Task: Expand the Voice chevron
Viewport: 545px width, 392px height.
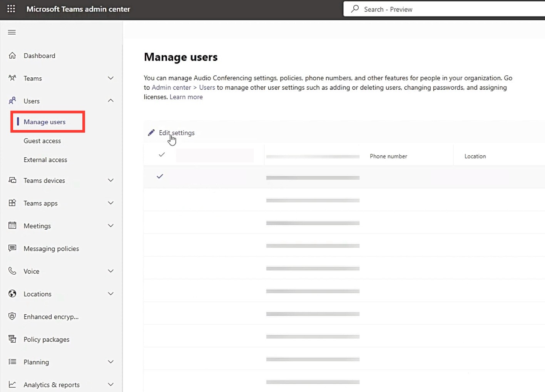Action: [x=111, y=271]
